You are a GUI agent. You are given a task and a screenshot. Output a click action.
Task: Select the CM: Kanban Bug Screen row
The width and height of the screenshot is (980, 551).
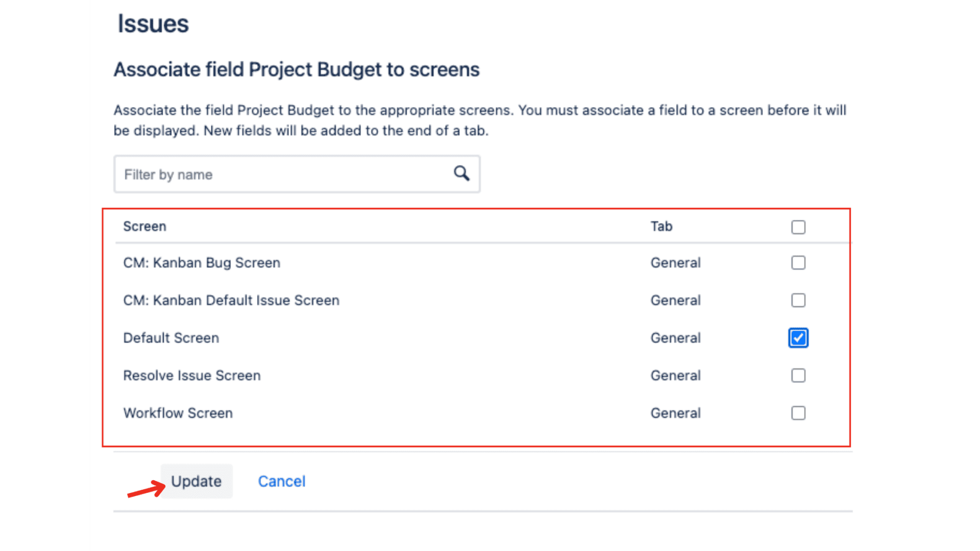tap(202, 262)
